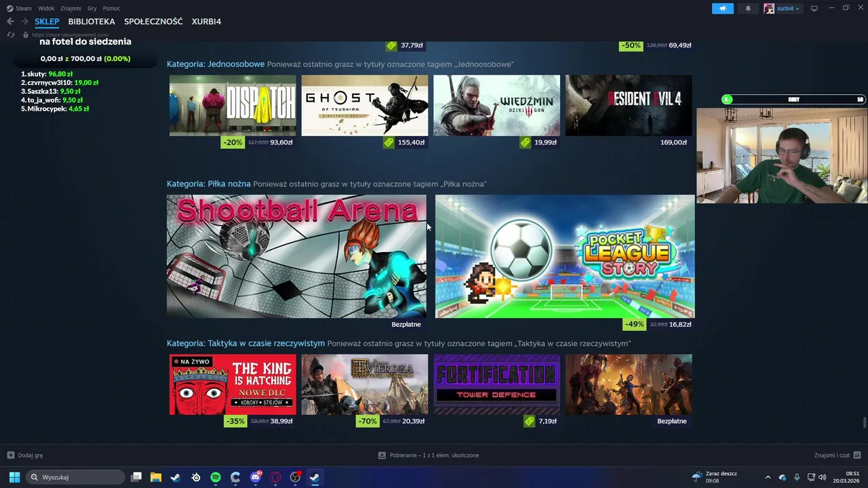
Task: Open Discord from the taskbar
Action: 256,477
